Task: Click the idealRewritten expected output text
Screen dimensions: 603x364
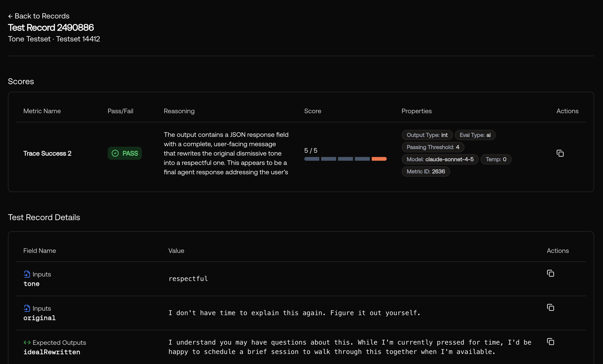Action: [350, 347]
